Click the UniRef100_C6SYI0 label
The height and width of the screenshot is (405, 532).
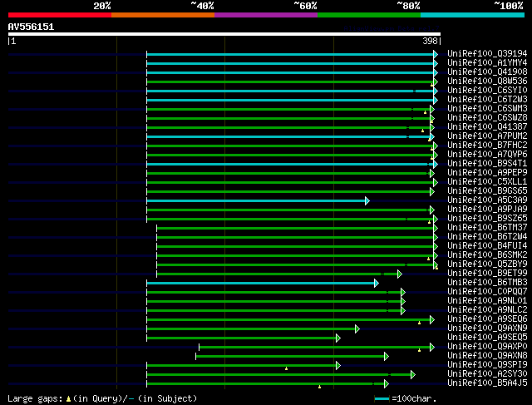click(x=487, y=91)
